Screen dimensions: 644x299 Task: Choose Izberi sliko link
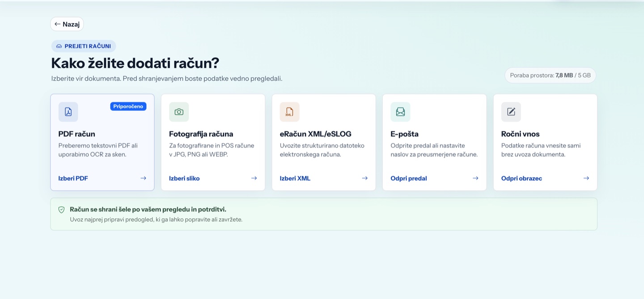click(x=184, y=178)
